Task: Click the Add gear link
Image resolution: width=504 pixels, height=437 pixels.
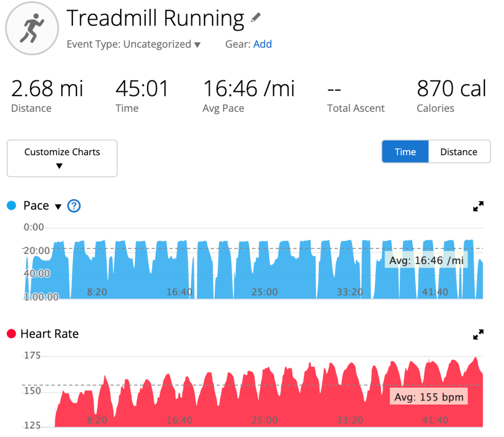Action: 262,44
